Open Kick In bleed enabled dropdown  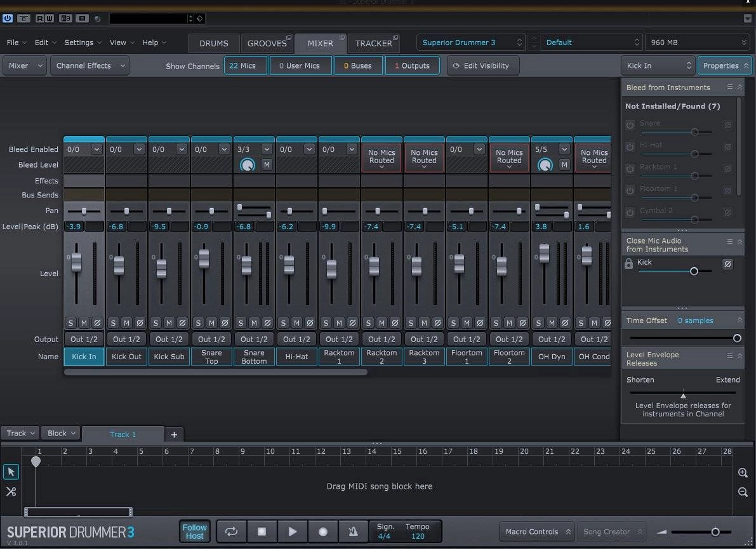point(96,149)
